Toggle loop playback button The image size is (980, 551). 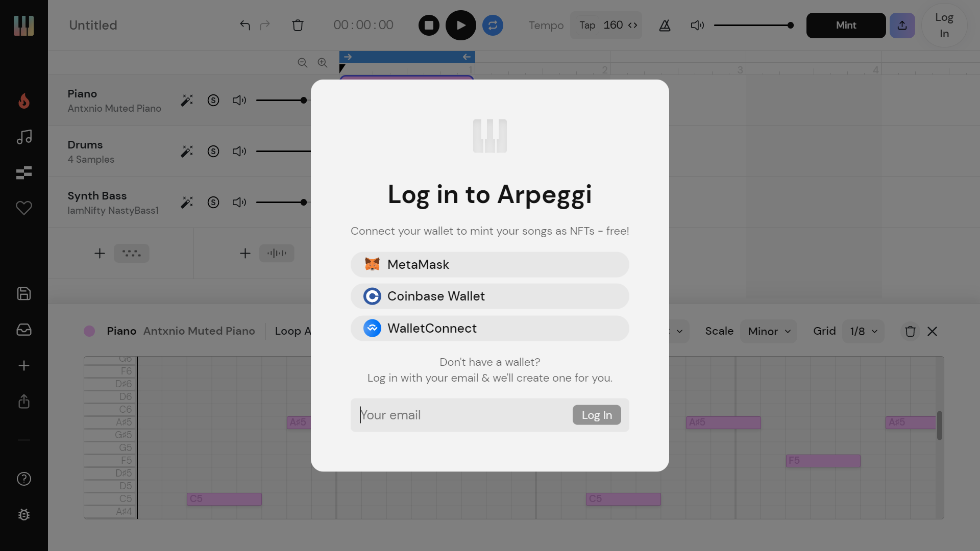point(493,25)
